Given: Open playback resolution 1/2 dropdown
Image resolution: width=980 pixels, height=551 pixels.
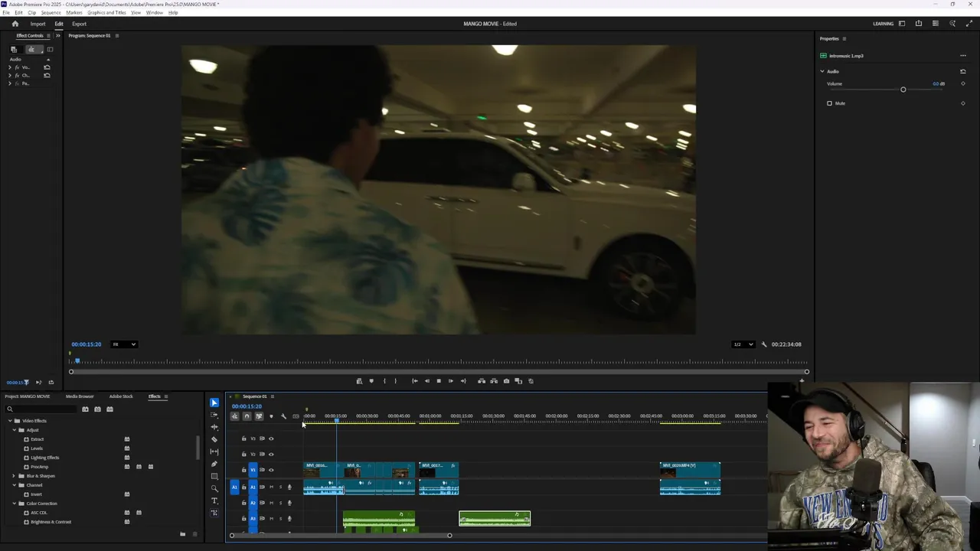Looking at the screenshot, I should point(743,344).
